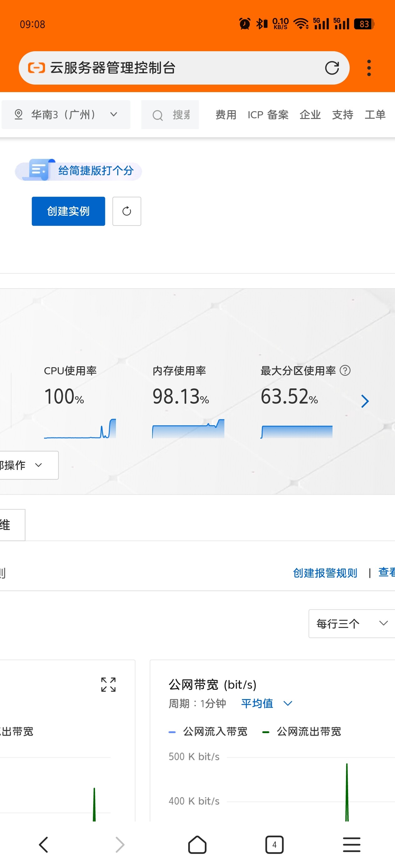
Task: Open the ICP 备案 menu
Action: click(268, 115)
